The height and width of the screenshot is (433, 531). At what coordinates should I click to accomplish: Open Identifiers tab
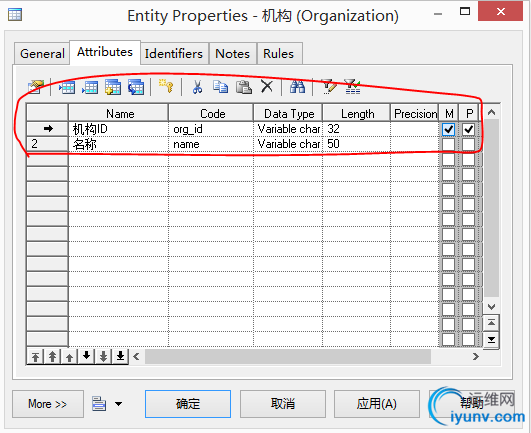pos(174,53)
